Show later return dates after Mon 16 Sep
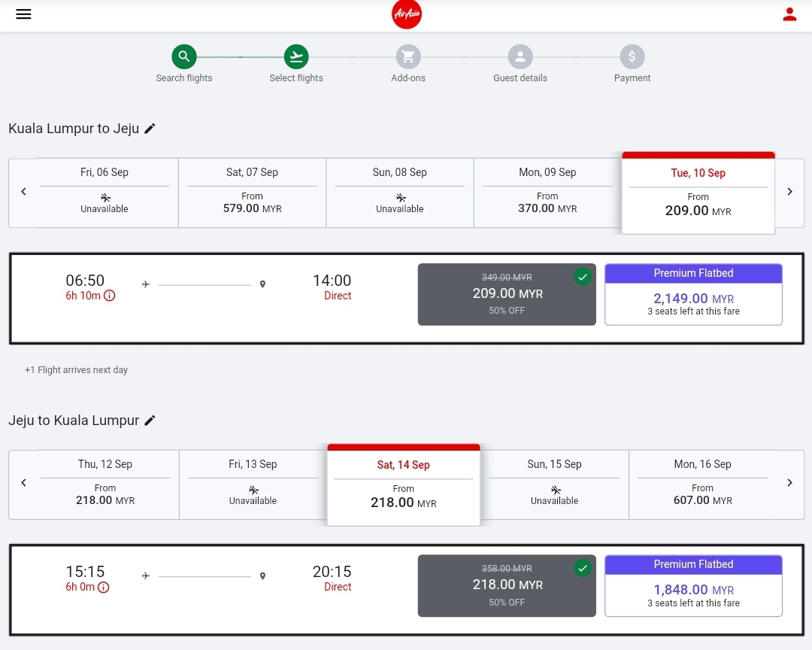 coord(789,483)
